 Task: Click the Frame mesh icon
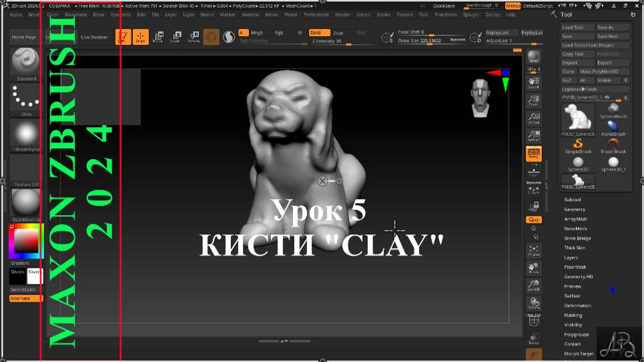[533, 250]
